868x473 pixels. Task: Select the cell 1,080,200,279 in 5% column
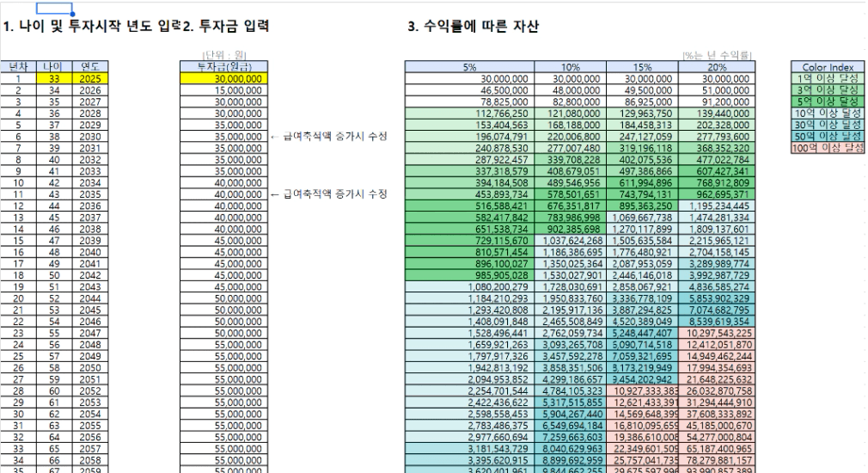click(x=469, y=287)
